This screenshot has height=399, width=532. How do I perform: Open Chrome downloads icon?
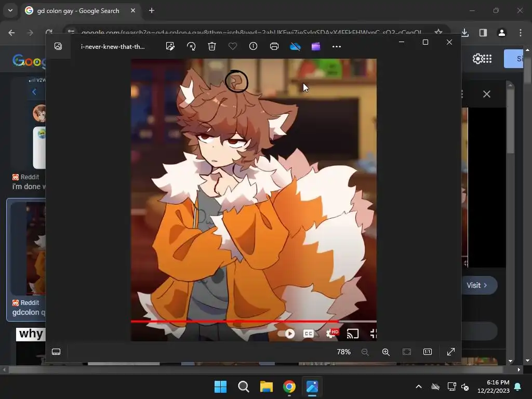[465, 33]
